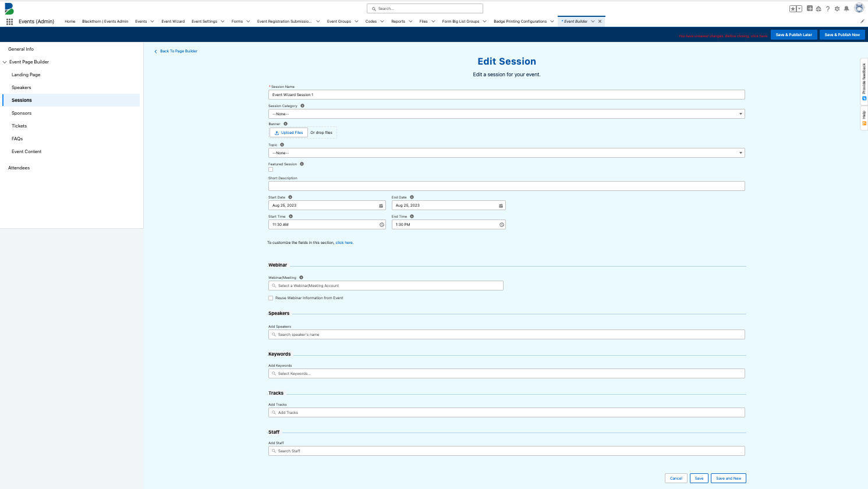Viewport: 868px width, 489px height.
Task: Open the help question mark icon
Action: [x=828, y=9]
